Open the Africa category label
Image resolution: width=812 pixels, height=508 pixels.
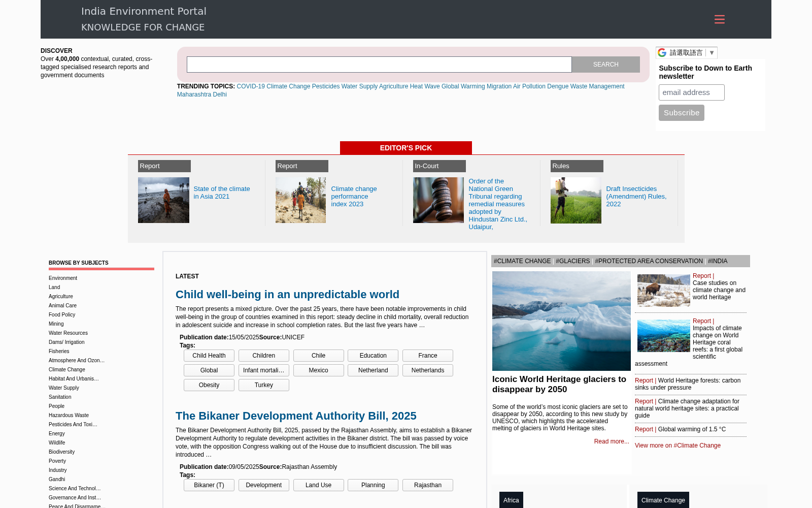pos(511,500)
